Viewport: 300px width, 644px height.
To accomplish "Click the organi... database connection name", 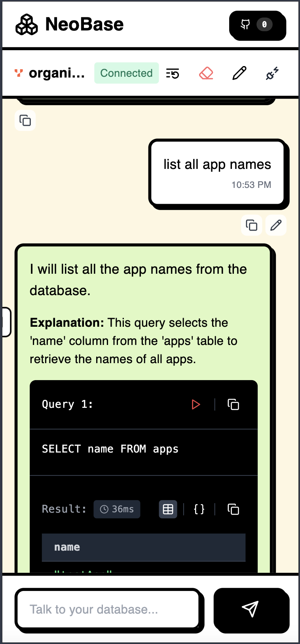I will 57,73.
